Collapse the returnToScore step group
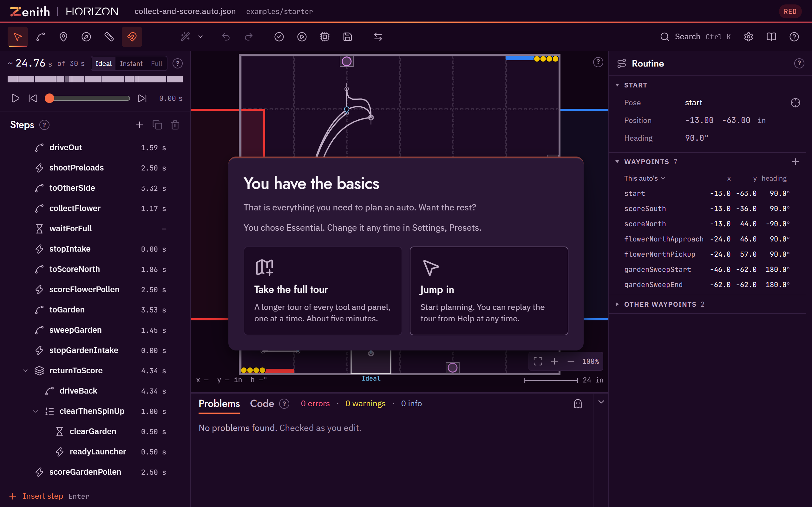 coord(25,370)
